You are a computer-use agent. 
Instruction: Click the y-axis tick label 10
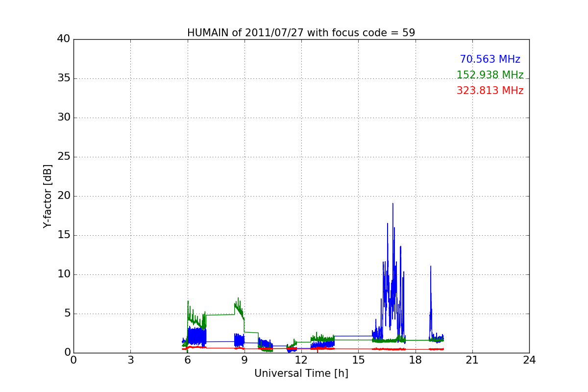64,274
